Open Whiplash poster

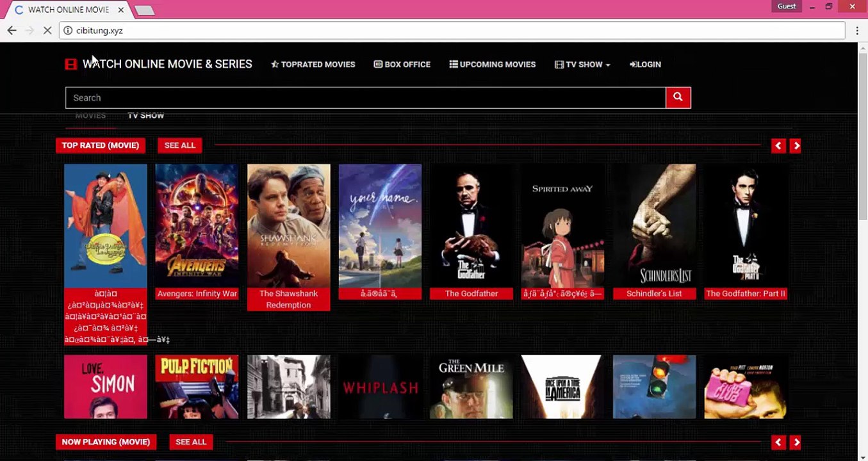[x=380, y=387]
